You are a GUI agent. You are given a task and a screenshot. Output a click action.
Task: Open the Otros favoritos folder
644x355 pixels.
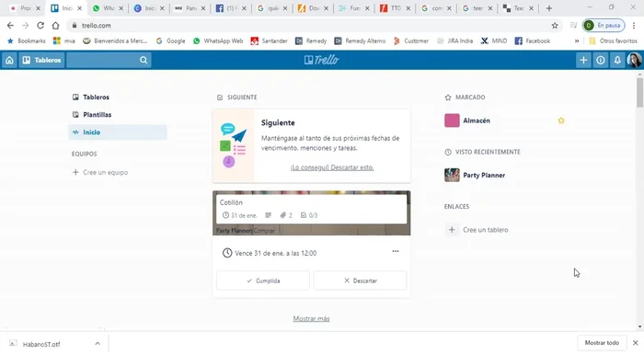(x=613, y=41)
